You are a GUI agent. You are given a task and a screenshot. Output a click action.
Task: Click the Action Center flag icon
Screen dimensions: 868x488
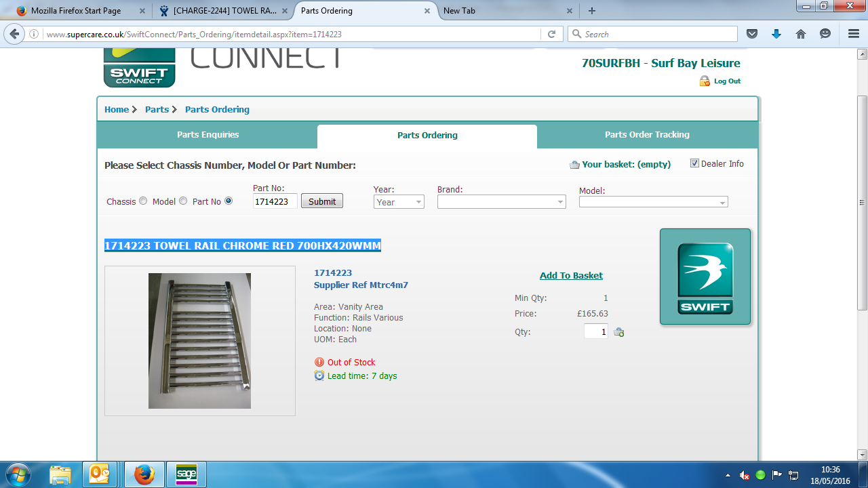[x=777, y=475]
